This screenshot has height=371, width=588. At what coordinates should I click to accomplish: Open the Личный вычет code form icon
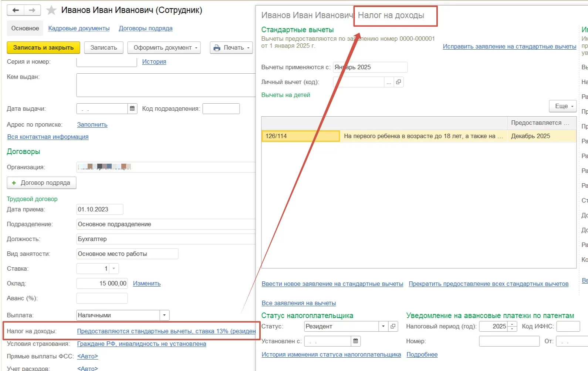point(398,82)
